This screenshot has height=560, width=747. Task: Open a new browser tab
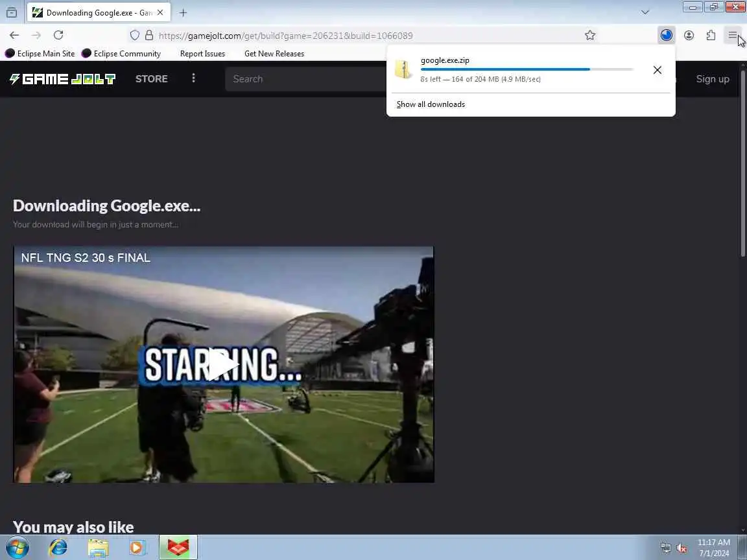click(183, 13)
